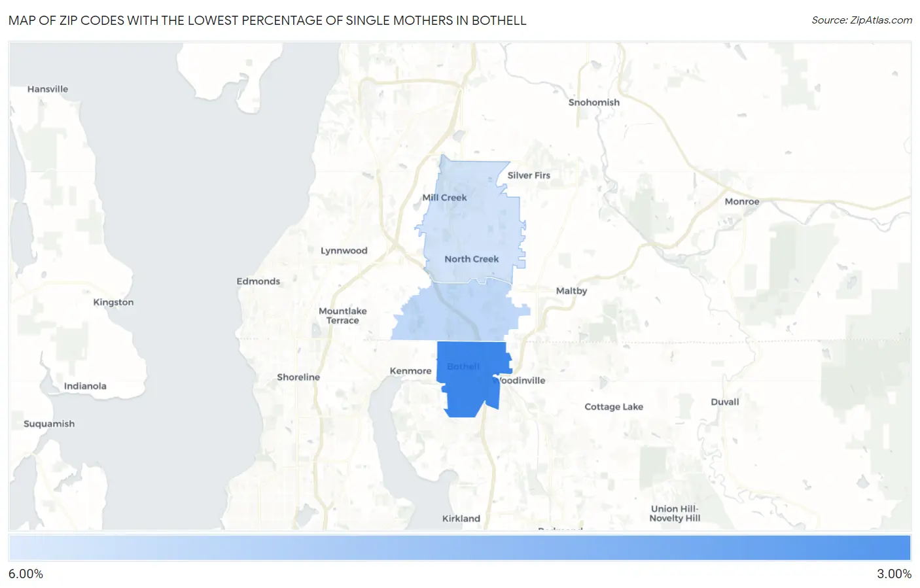Image resolution: width=920 pixels, height=588 pixels.
Task: Click the 'Kirkland' map label
Action: pyautogui.click(x=461, y=519)
